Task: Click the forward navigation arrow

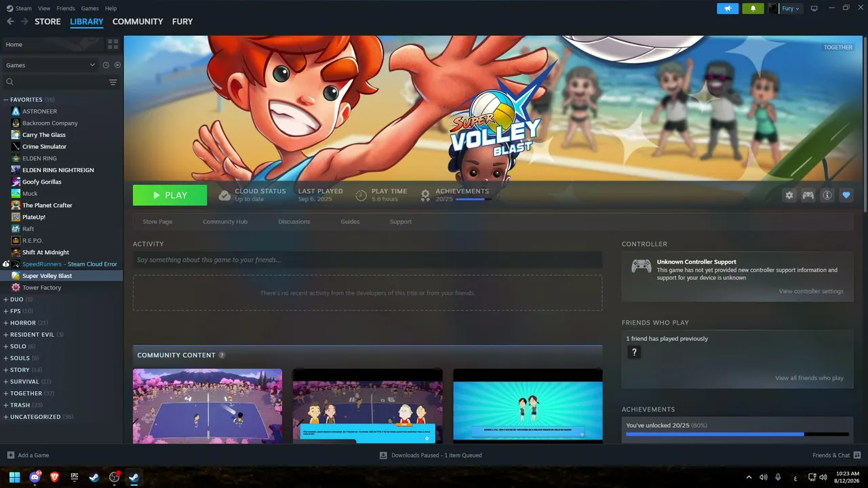Action: [x=24, y=22]
